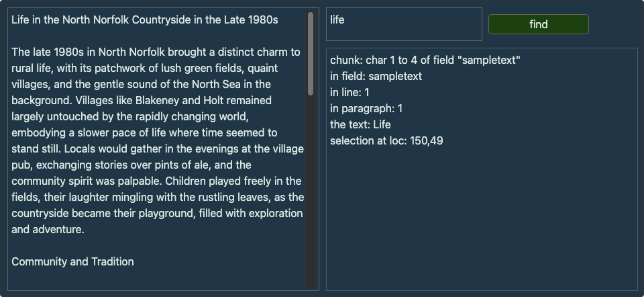This screenshot has width=644, height=297.
Task: Click the "Community and Tradition" heading
Action: point(72,261)
